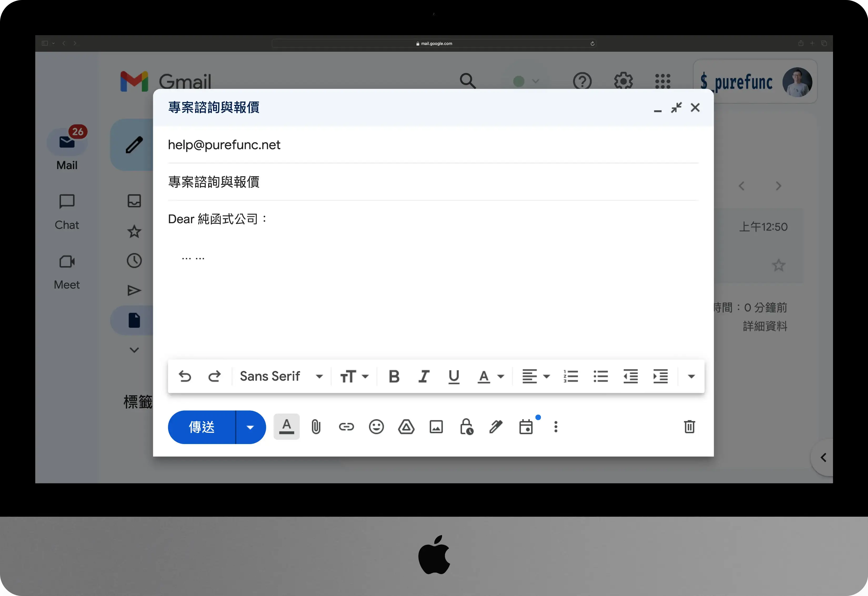Insert a link using the chain icon
This screenshot has width=868, height=596.
click(x=346, y=426)
